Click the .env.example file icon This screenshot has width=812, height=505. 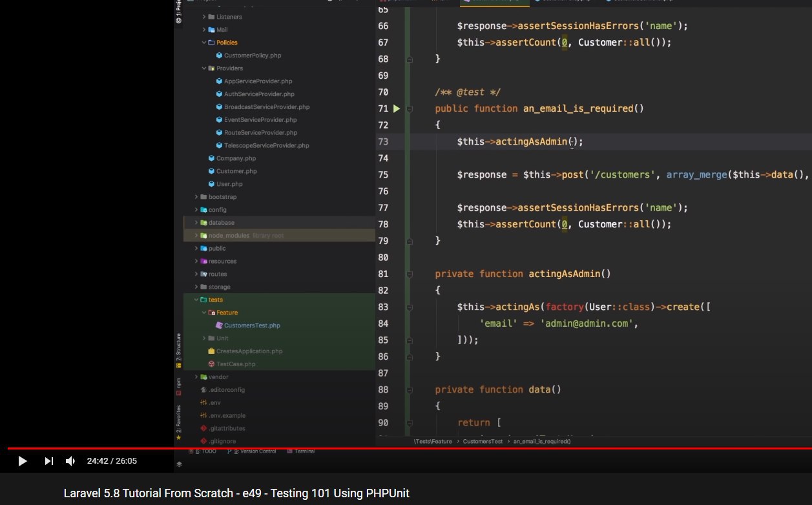coord(203,415)
